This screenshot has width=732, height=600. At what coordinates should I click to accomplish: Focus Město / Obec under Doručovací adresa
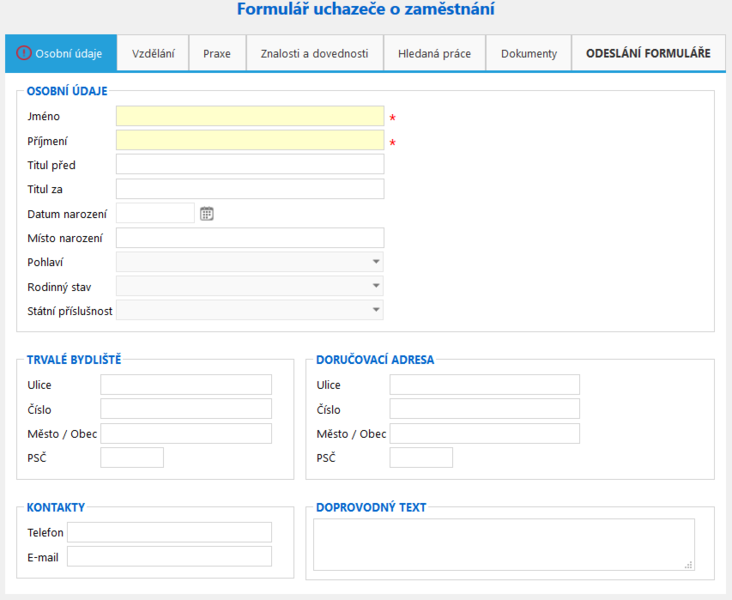pyautogui.click(x=485, y=434)
